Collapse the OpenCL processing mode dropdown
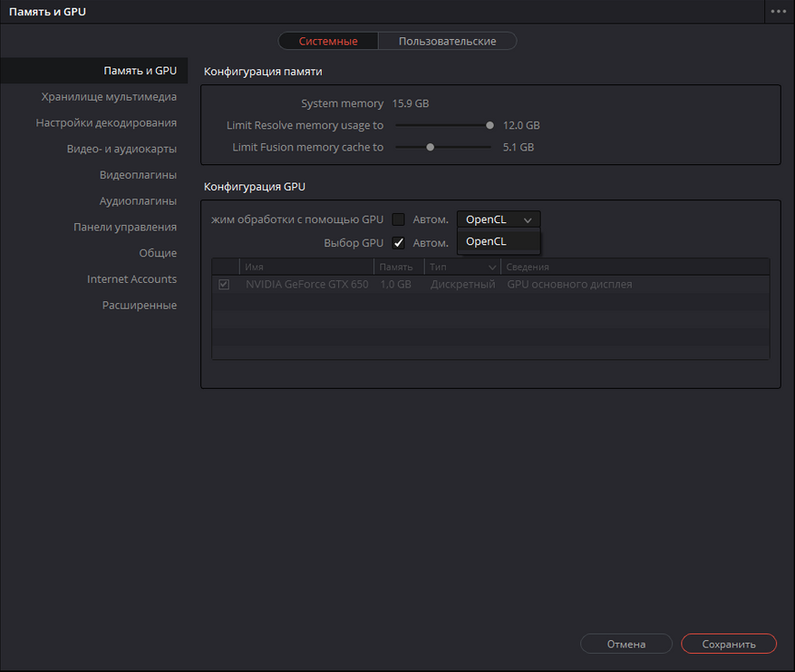Viewport: 795px width, 672px height. [499, 219]
